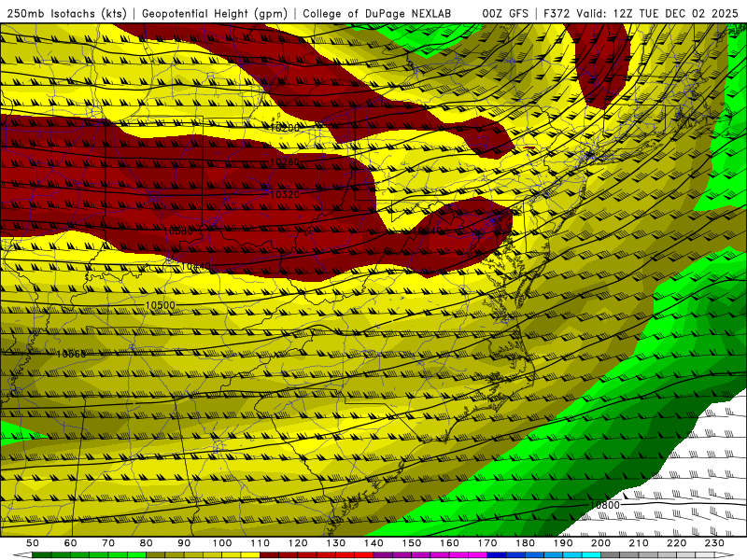Click the 60 value on the color scale
747x560 pixels.
point(70,543)
